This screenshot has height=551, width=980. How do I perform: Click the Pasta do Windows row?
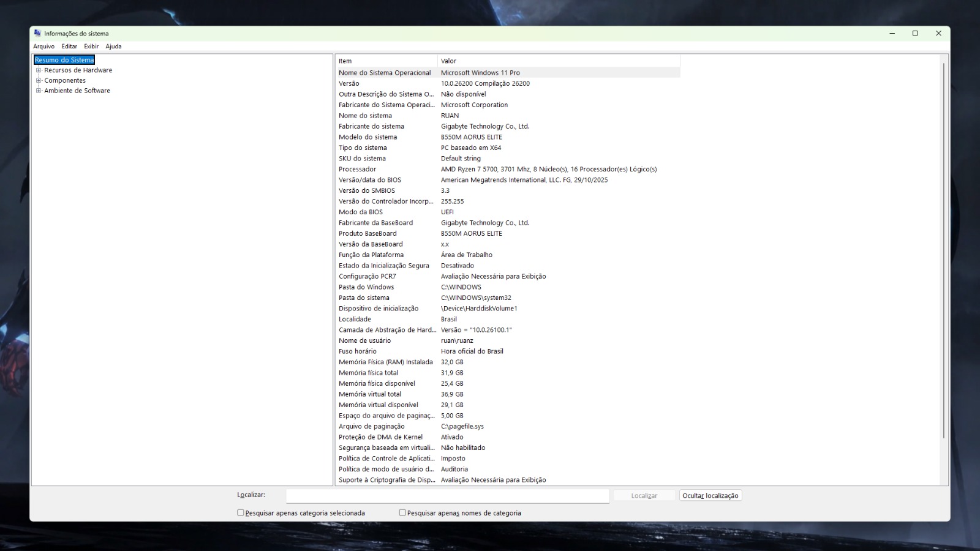[x=508, y=287]
